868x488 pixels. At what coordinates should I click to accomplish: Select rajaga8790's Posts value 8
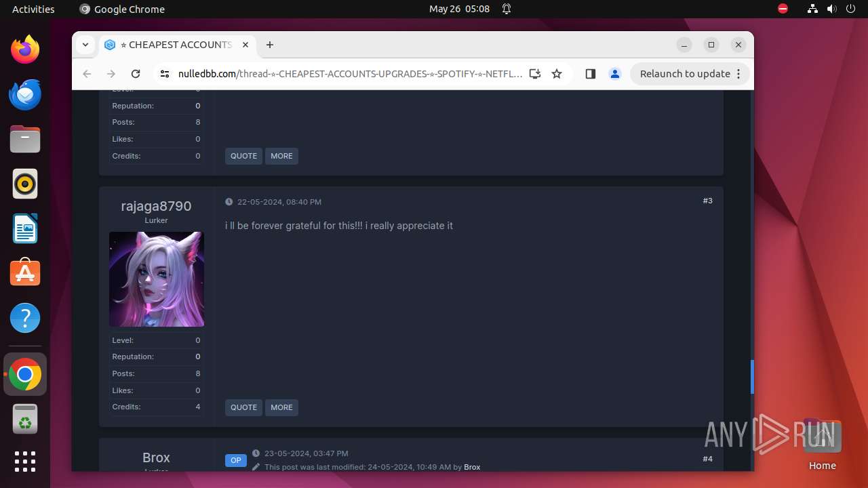click(198, 373)
